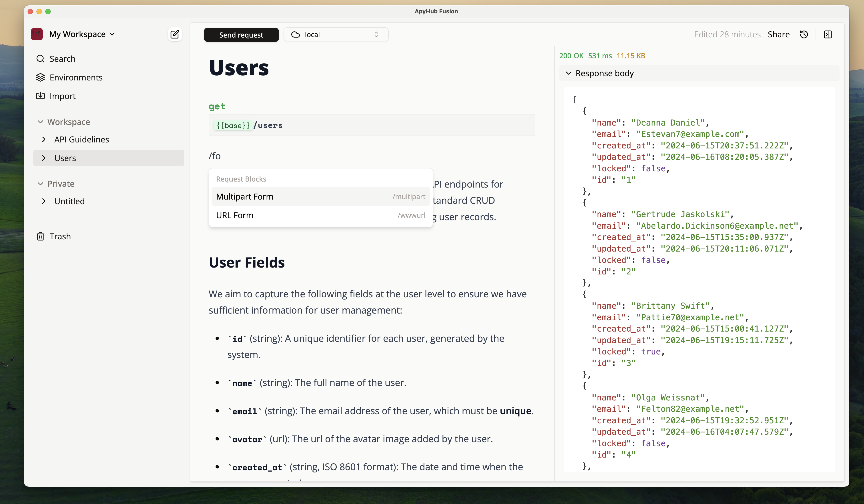
Task: Click "Felton82@example.net" email value
Action: coord(690,409)
